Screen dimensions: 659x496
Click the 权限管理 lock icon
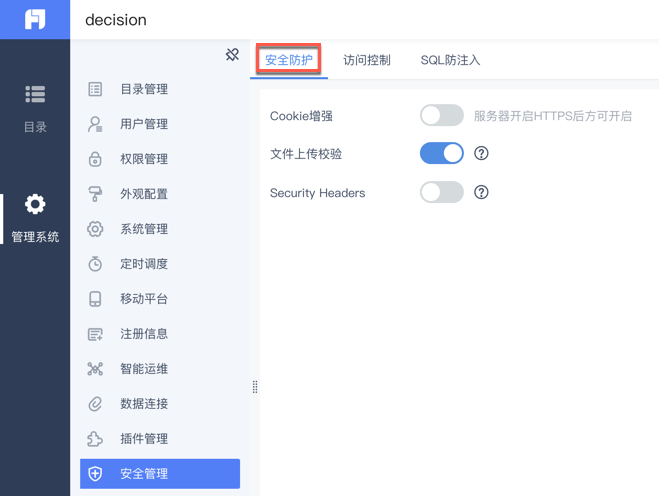95,159
